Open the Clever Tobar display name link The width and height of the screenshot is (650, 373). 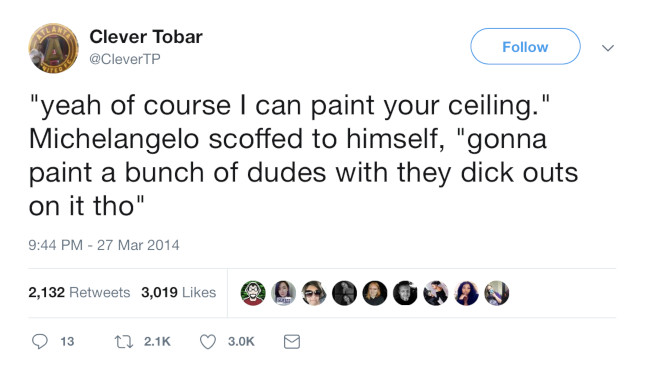click(x=146, y=37)
